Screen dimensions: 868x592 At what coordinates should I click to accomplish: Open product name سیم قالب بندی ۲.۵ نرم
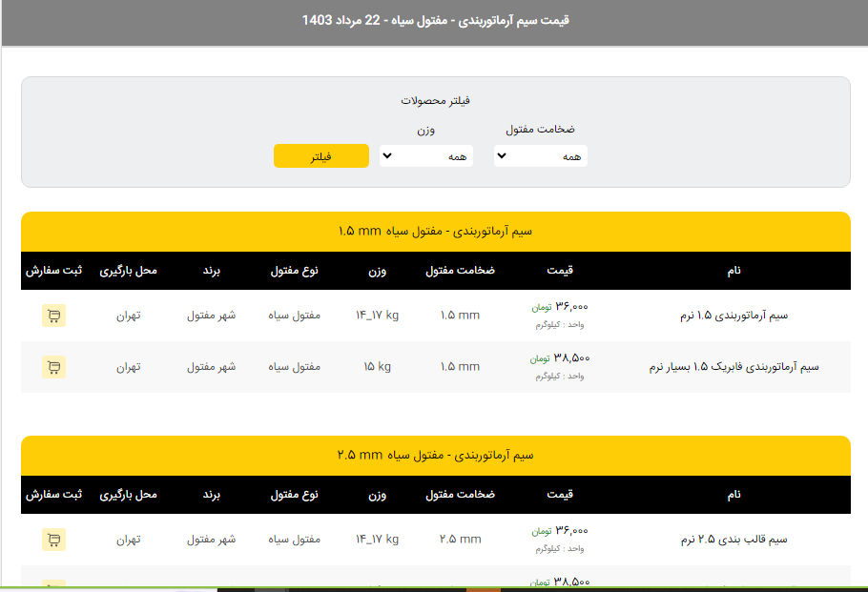734,540
